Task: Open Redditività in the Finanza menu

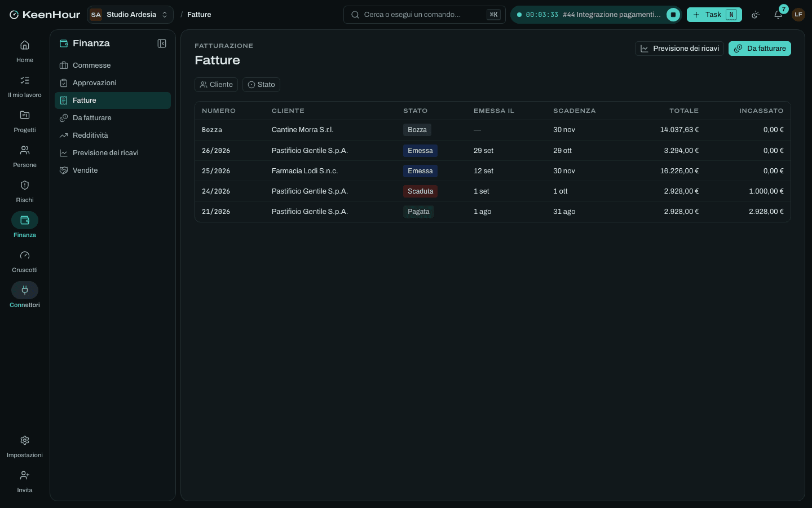Action: pyautogui.click(x=113, y=135)
